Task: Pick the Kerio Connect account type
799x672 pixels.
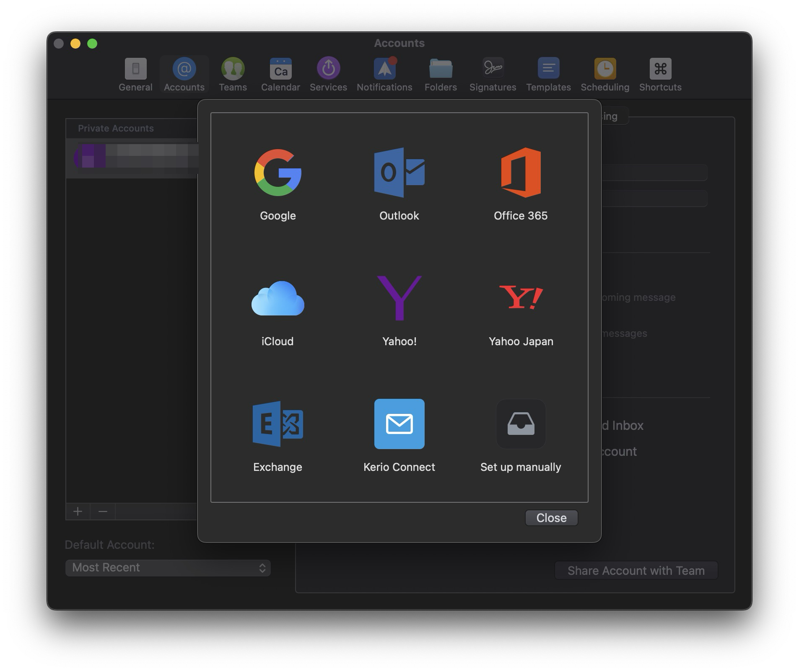Action: (x=399, y=437)
